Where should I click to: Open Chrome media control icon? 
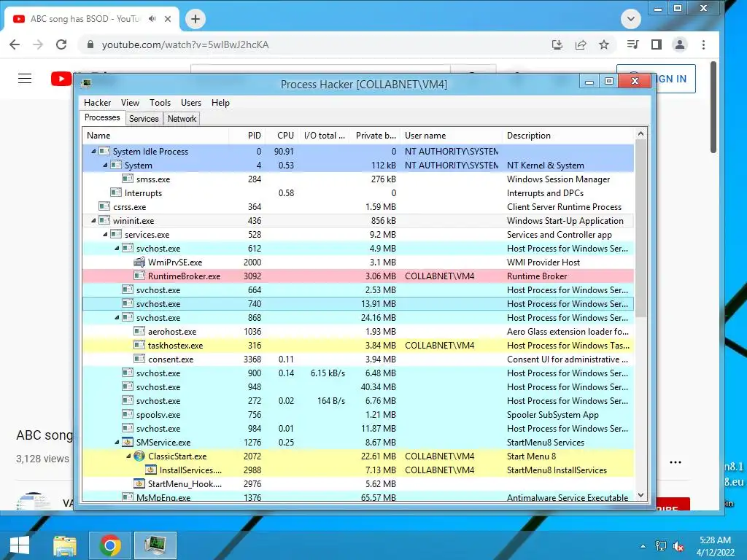point(632,44)
